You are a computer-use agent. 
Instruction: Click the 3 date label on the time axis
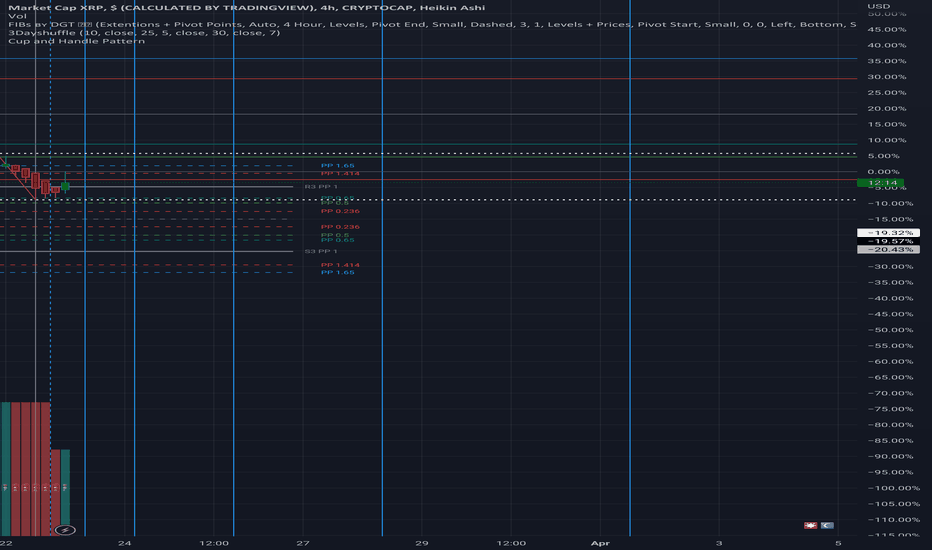coord(719,543)
